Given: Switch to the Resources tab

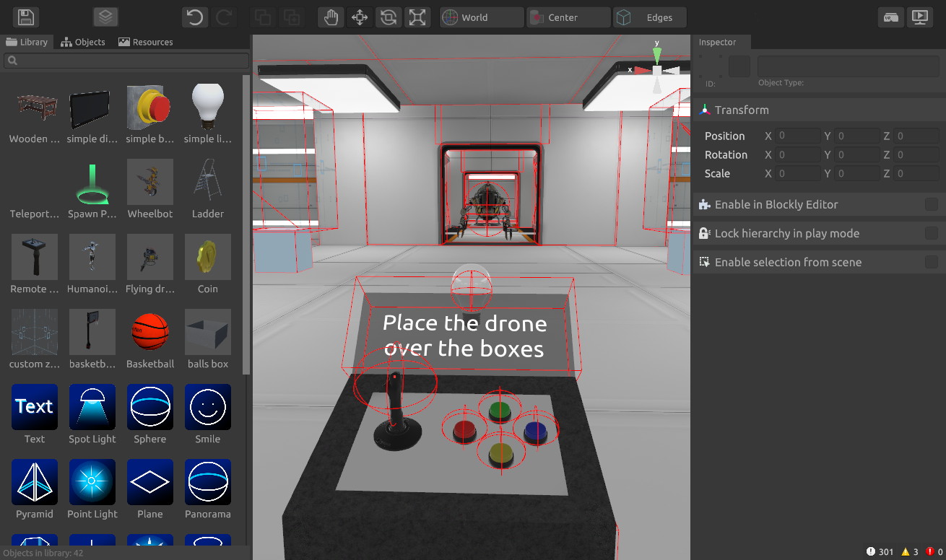Looking at the screenshot, I should tap(145, 42).
